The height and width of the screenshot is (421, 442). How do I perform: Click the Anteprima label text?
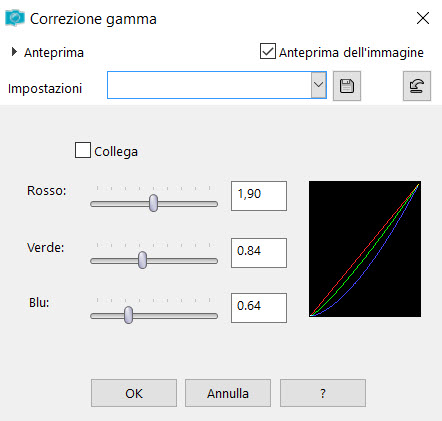tap(54, 53)
